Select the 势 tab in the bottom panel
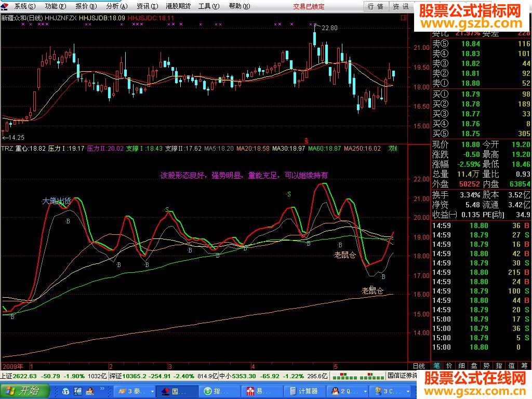Image resolution: width=532 pixels, height=399 pixels. [486, 365]
